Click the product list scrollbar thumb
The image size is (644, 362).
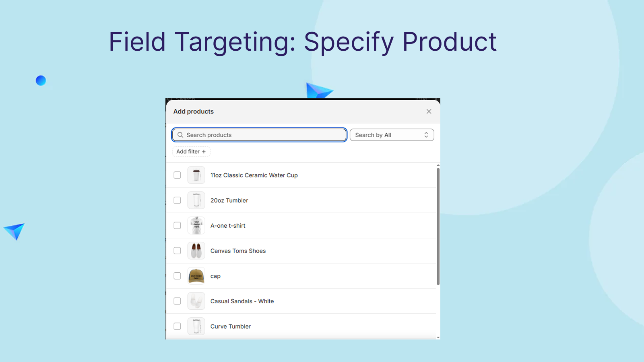(x=438, y=226)
